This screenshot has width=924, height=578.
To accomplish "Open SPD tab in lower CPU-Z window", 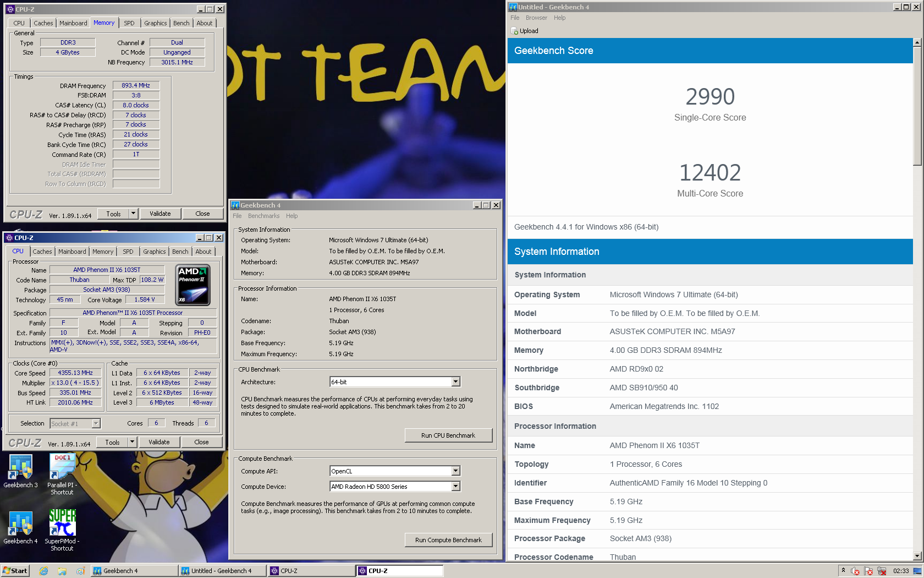I will coord(128,252).
